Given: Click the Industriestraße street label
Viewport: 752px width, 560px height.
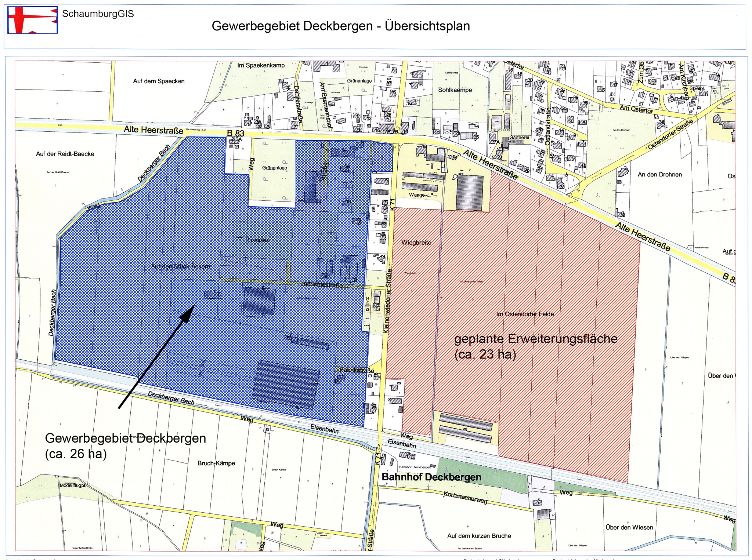Looking at the screenshot, I should click(322, 284).
